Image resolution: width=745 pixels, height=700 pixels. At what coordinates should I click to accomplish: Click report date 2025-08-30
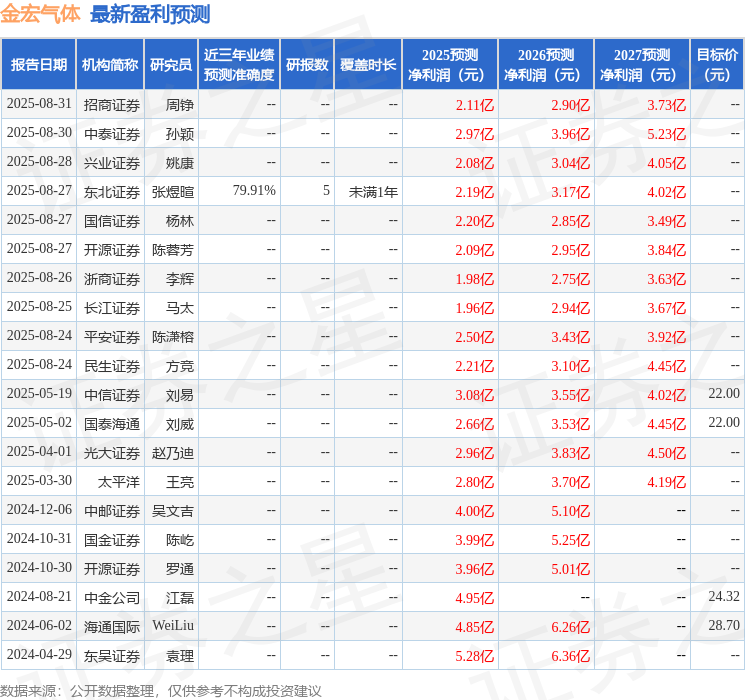39,133
